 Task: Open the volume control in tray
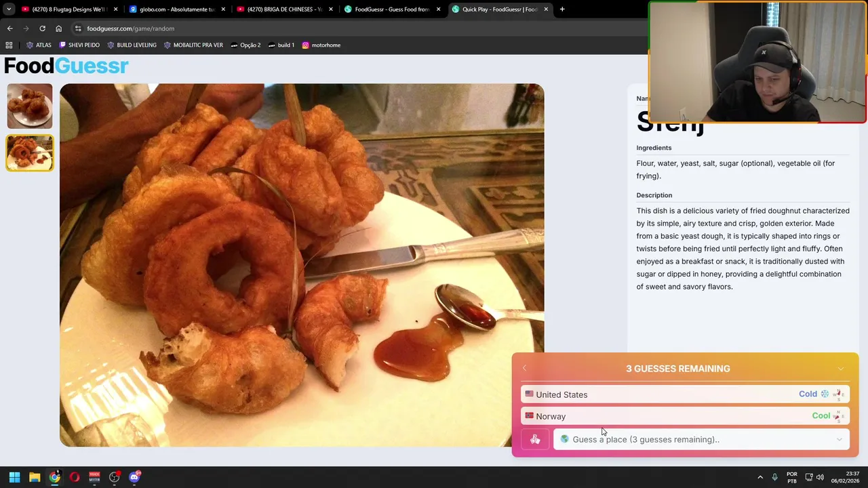pos(821,477)
